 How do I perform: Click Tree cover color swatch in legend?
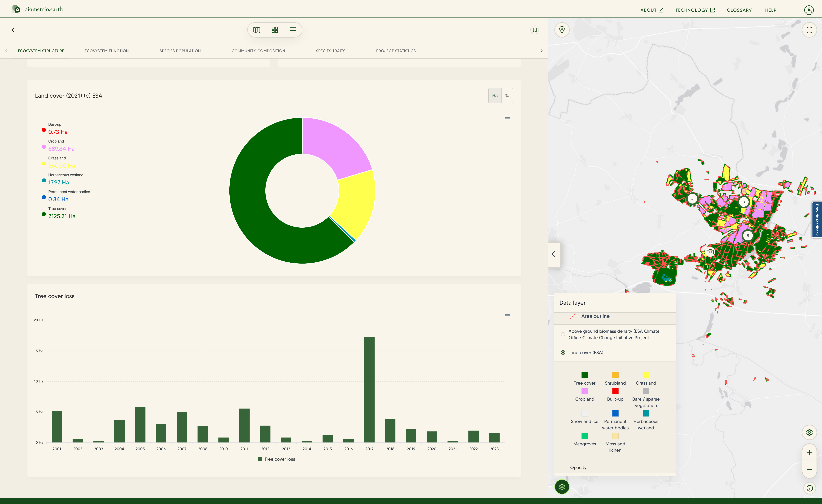click(x=585, y=375)
